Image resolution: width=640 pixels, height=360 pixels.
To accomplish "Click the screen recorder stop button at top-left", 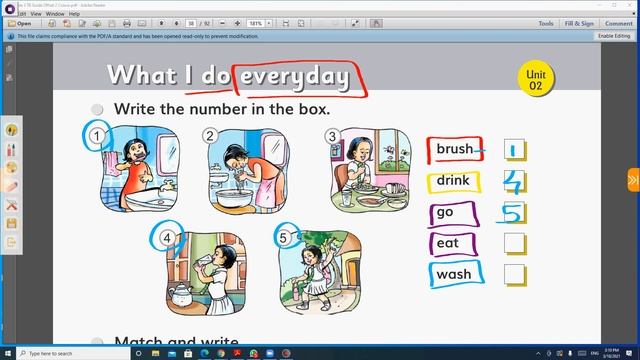I will pos(10,8).
